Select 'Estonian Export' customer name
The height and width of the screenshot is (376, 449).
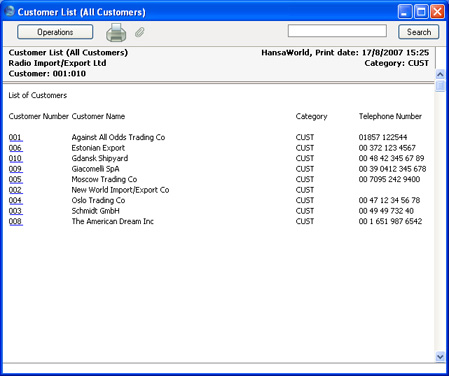tap(98, 148)
